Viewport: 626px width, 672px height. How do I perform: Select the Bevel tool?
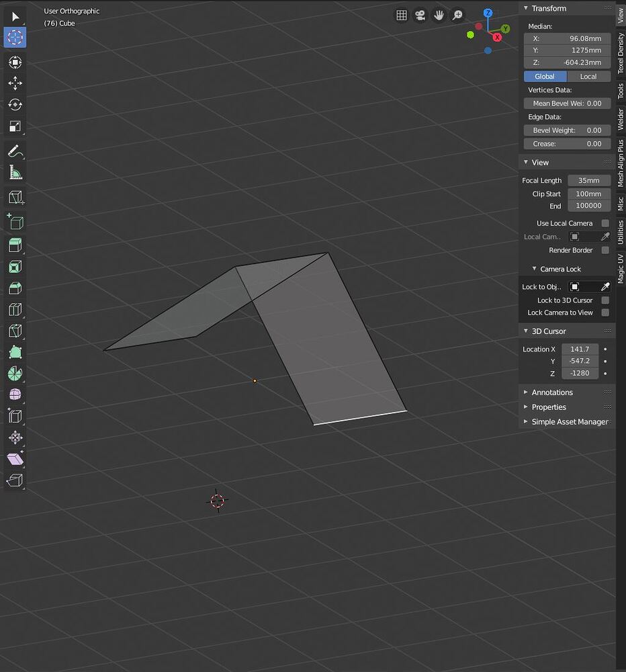coord(15,288)
